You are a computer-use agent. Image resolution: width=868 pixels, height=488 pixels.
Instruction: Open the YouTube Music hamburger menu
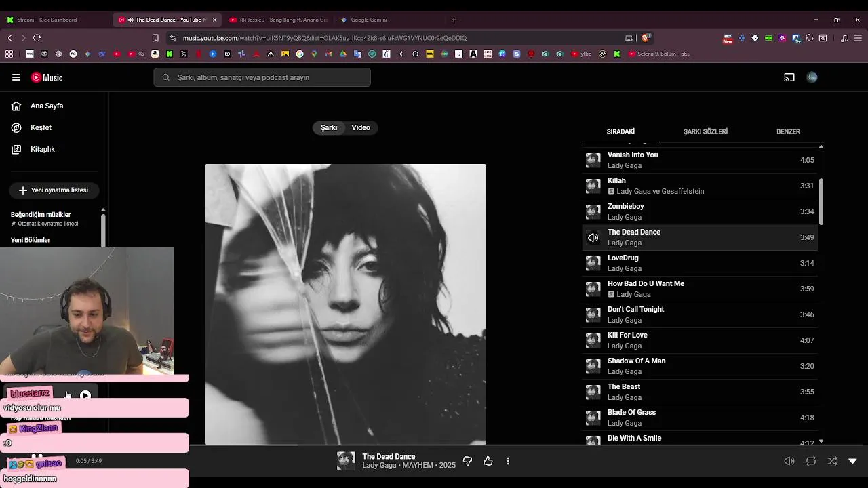coord(16,77)
